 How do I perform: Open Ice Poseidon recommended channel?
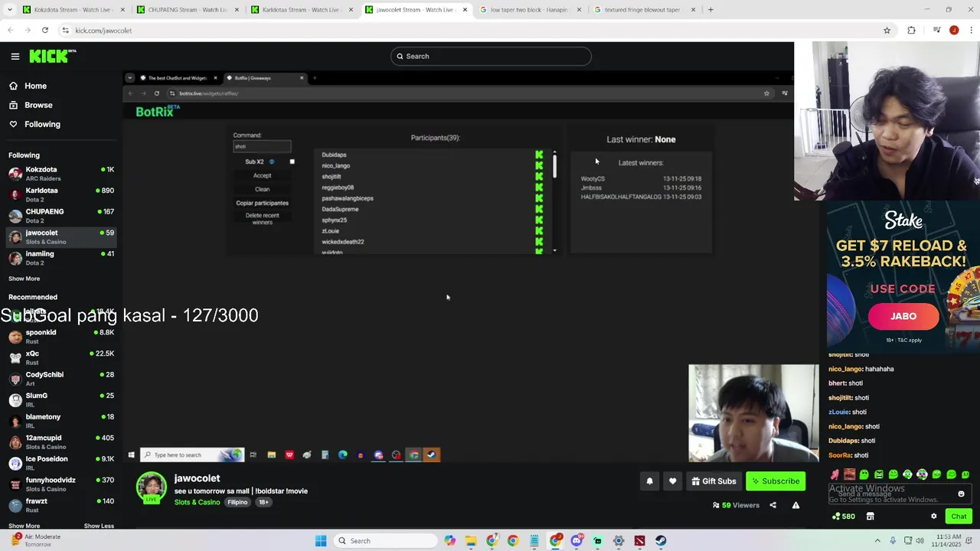(61, 463)
